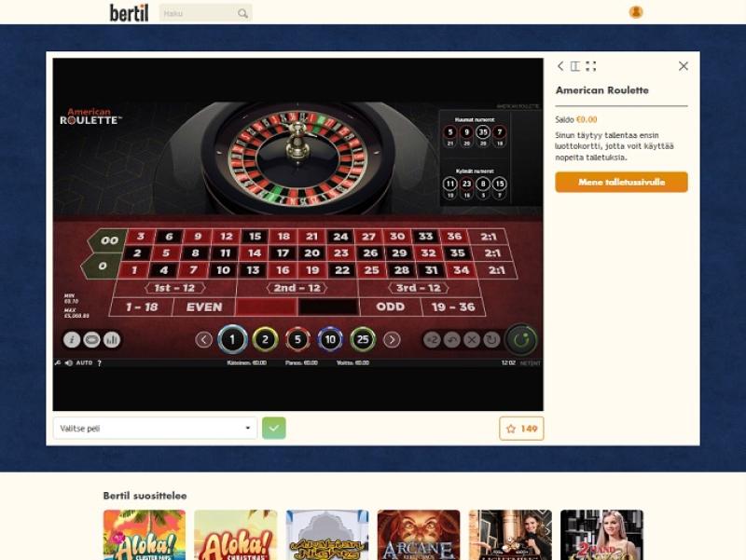Open the user account avatar icon
This screenshot has height=560, width=746.
point(636,12)
